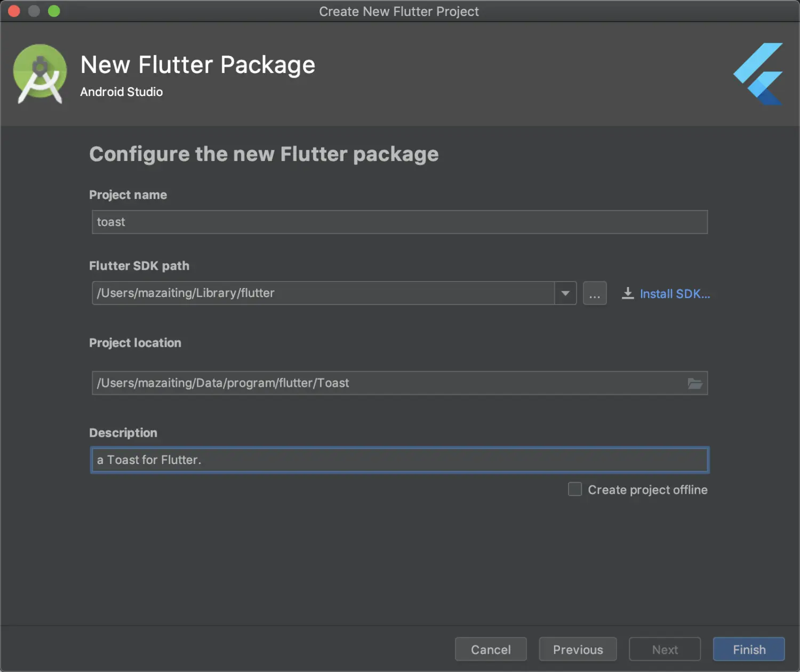Click the Configure the new Flutter package heading
The image size is (800, 672).
pos(264,154)
